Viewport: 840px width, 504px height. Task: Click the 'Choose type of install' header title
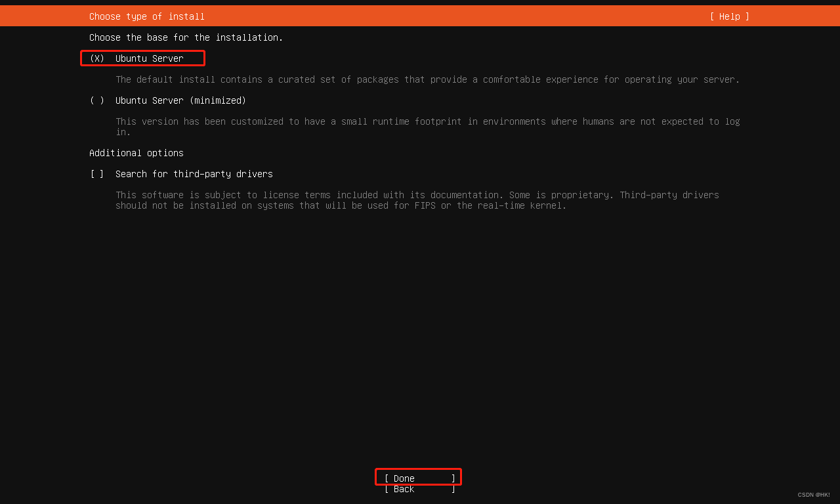147,16
